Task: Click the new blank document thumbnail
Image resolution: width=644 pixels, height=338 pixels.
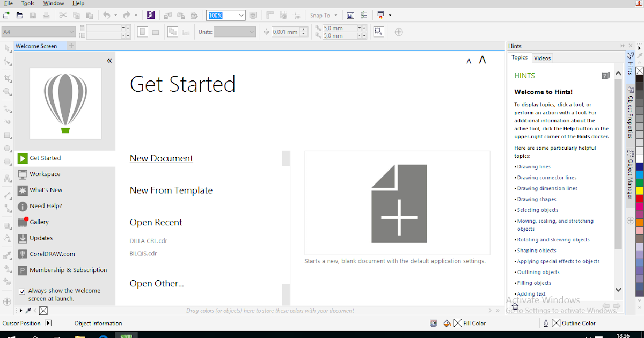Action: click(x=397, y=203)
